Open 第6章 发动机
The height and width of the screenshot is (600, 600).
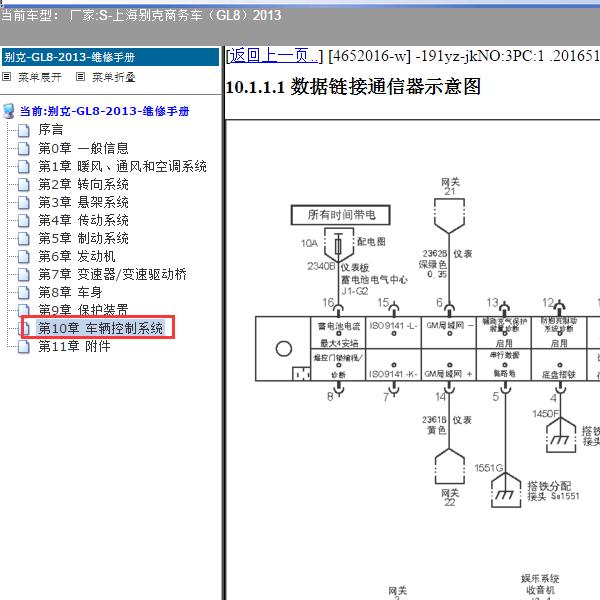coord(77,256)
